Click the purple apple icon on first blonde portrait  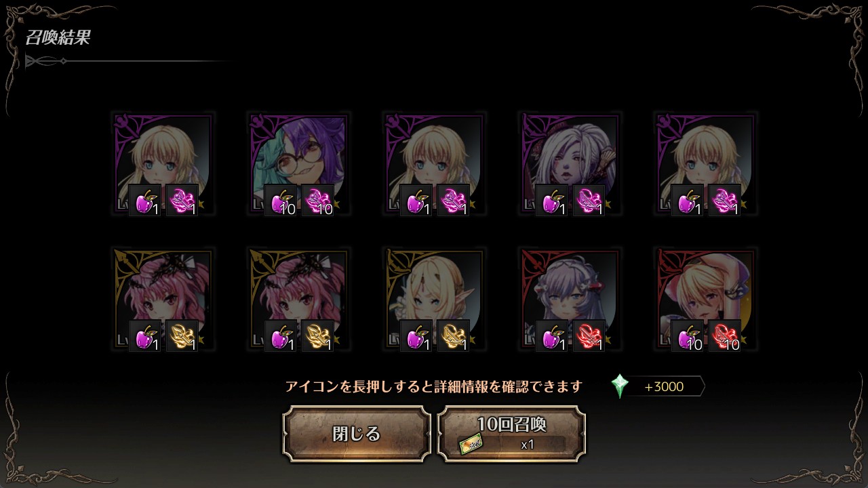pos(145,201)
